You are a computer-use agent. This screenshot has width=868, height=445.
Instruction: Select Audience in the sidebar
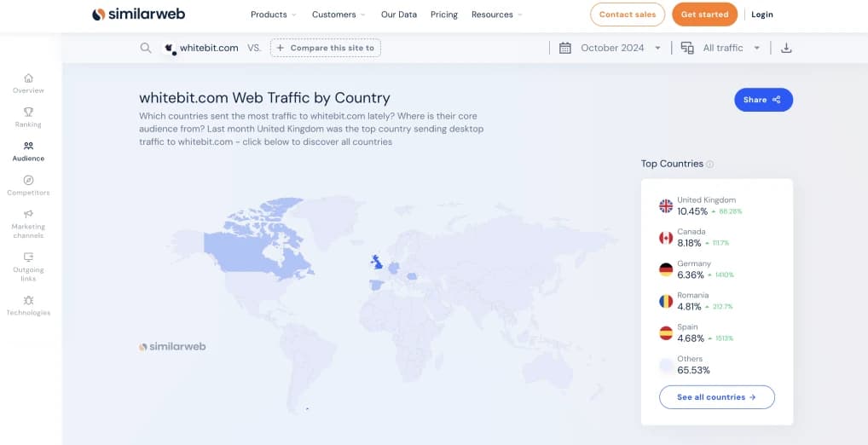tap(28, 152)
